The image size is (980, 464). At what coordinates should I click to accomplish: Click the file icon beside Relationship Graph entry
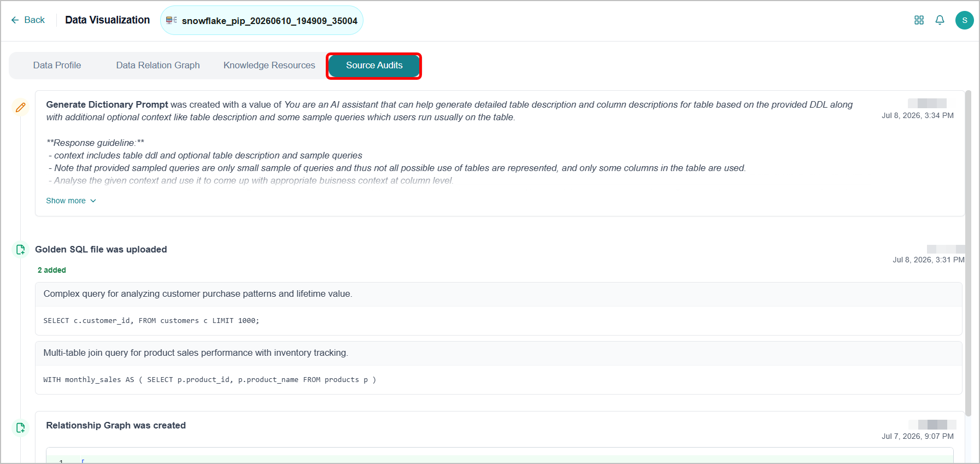pyautogui.click(x=21, y=428)
